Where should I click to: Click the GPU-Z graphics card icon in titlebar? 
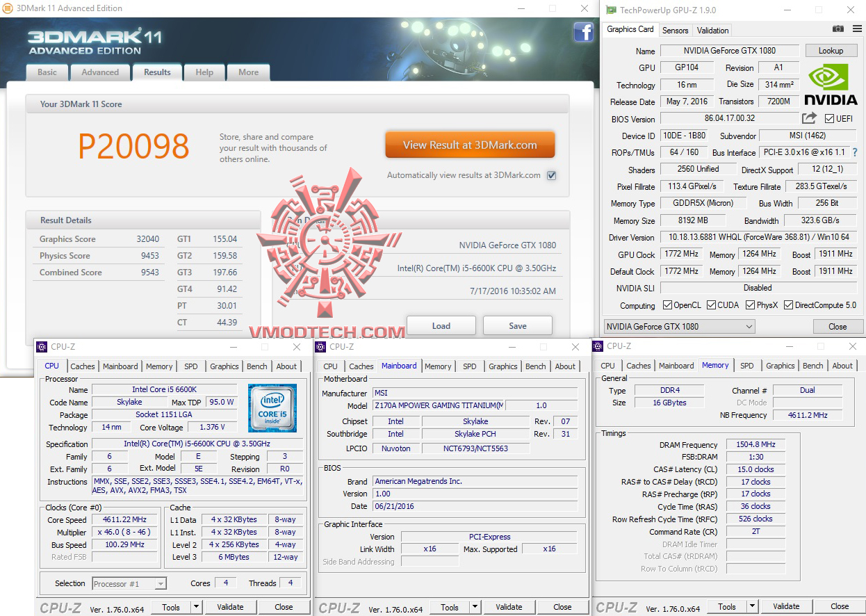click(x=611, y=10)
